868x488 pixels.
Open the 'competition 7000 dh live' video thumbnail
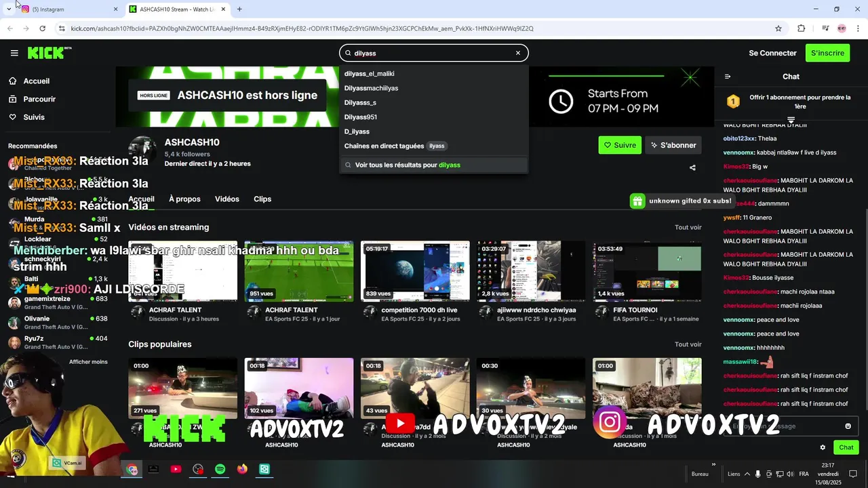coord(415,271)
